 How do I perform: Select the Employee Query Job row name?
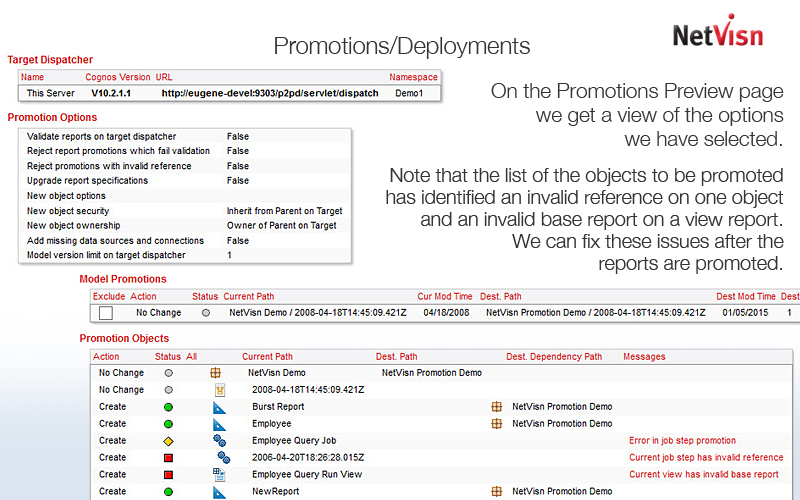pos(294,441)
